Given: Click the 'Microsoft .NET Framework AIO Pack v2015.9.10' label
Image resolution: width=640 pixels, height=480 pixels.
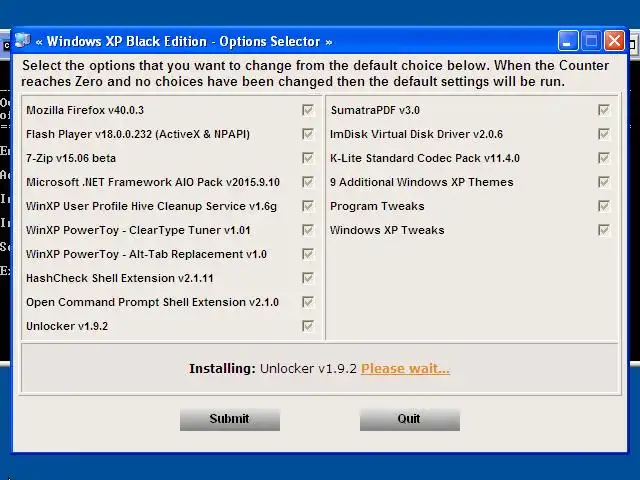Looking at the screenshot, I should (153, 182).
